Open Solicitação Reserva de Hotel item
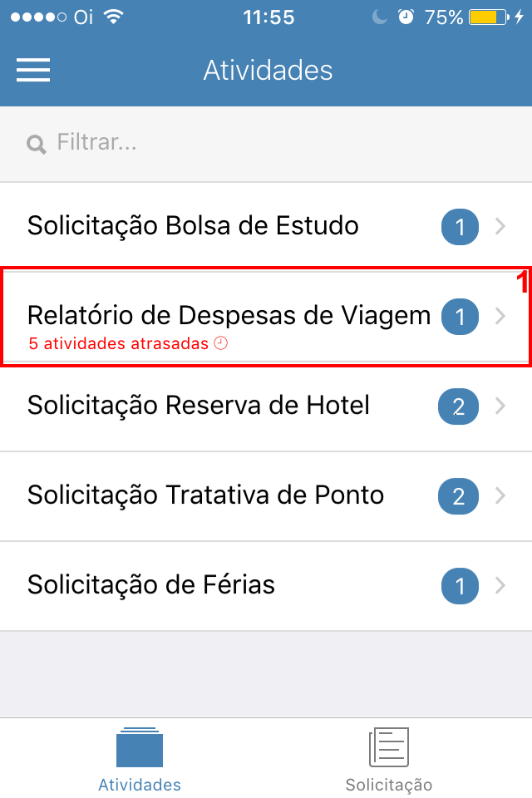Image resolution: width=532 pixels, height=798 pixels. point(266,406)
